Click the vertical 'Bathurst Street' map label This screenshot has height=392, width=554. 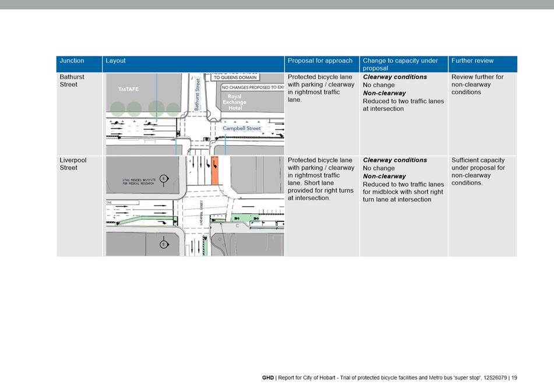click(197, 94)
